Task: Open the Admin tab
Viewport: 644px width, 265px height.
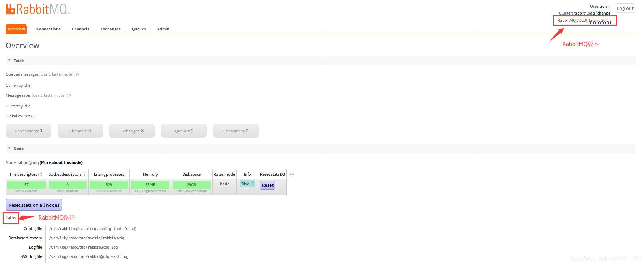Action: [x=163, y=29]
